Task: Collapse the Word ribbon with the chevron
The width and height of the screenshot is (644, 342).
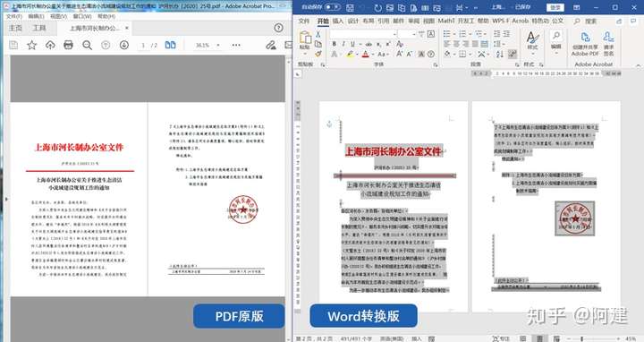Action: [638, 65]
